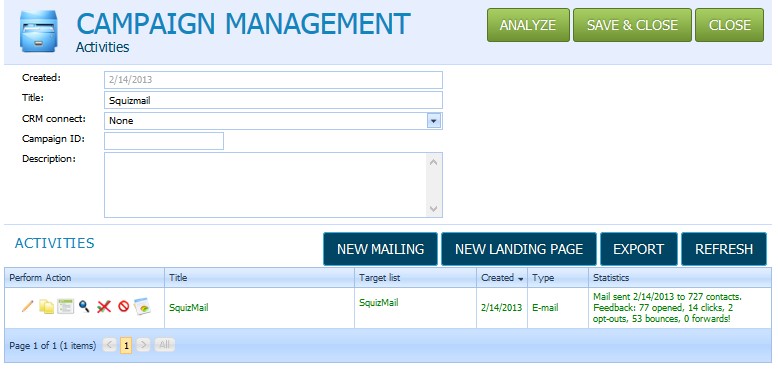
Task: Refresh the activities table
Action: pos(724,249)
